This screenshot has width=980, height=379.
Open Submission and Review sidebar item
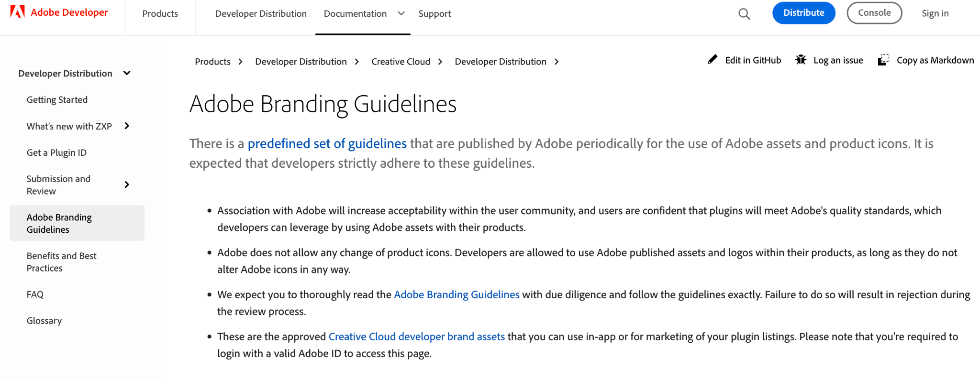(58, 184)
